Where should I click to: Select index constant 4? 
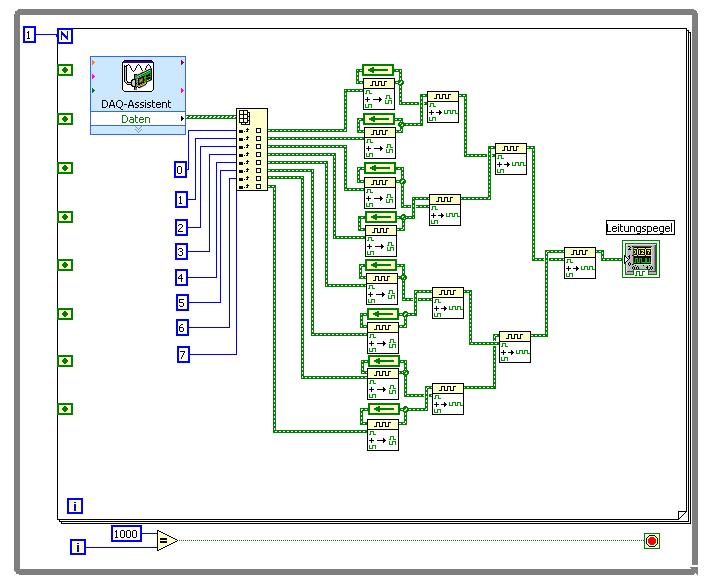click(x=182, y=278)
